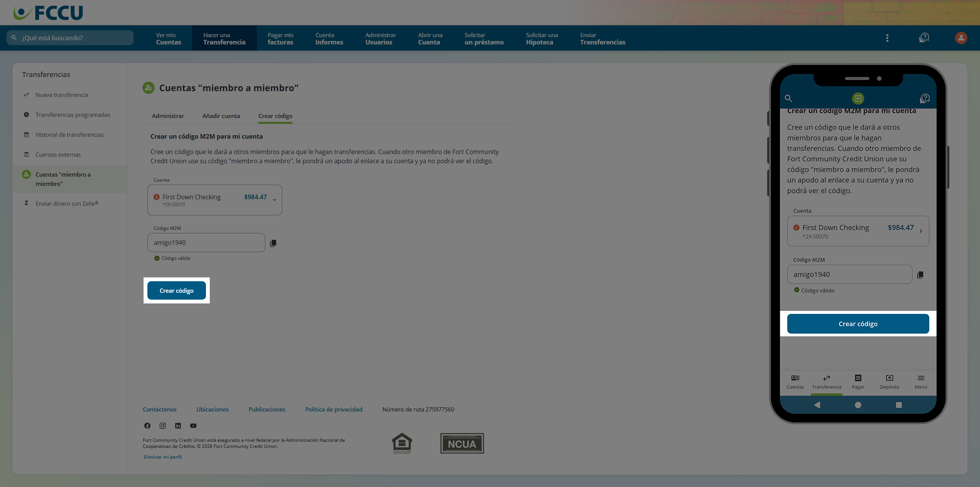Tap Transferencia in phone bottom bar

[826, 382]
